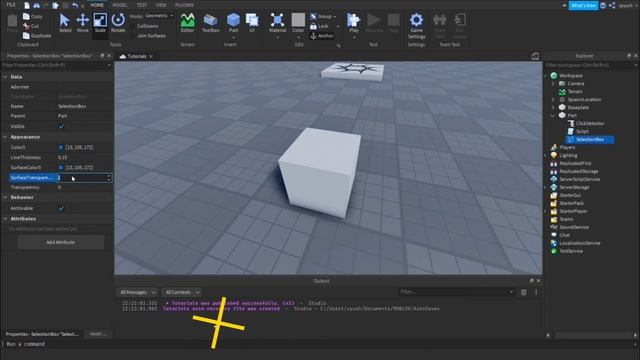The height and width of the screenshot is (360, 640).
Task: Click the Copy clipboard button
Action: [x=33, y=16]
